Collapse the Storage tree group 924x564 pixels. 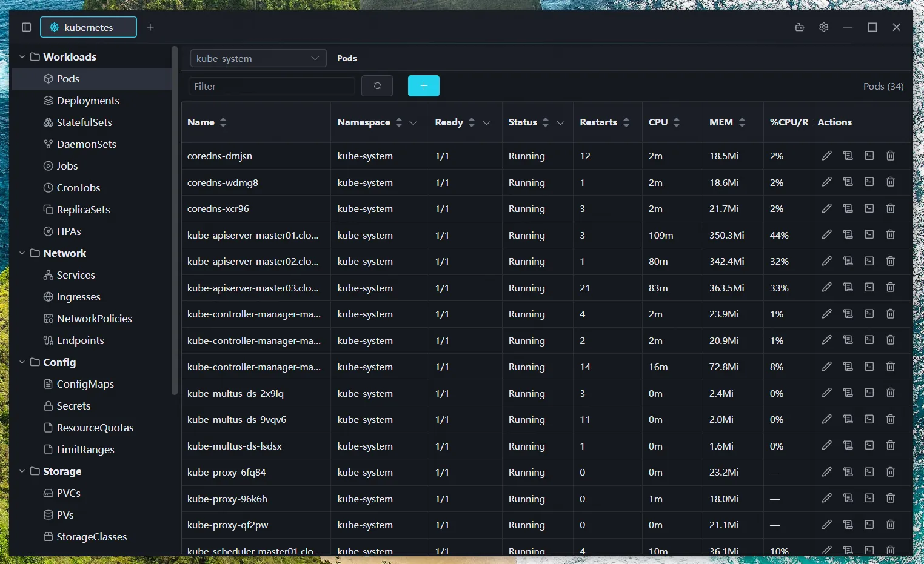point(22,471)
